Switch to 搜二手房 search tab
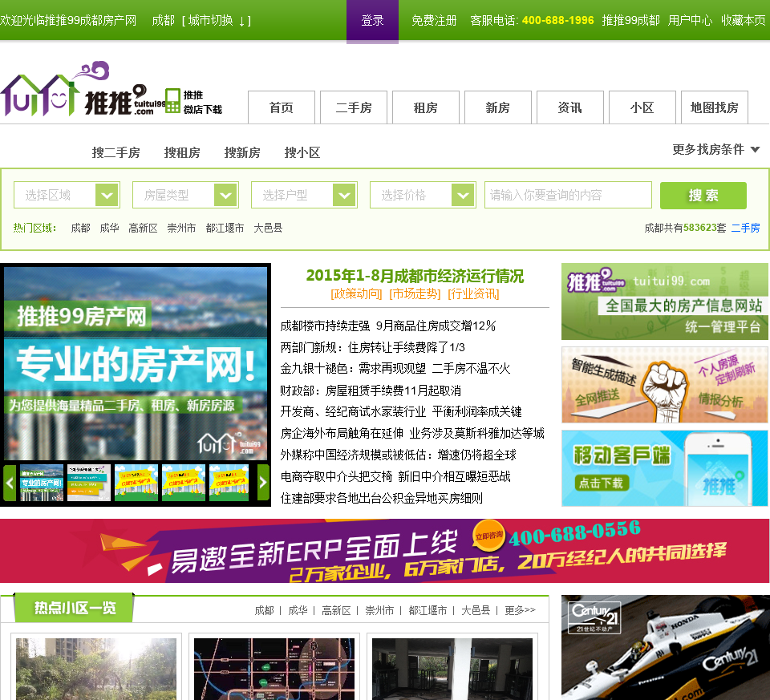770x700 pixels. (x=115, y=152)
